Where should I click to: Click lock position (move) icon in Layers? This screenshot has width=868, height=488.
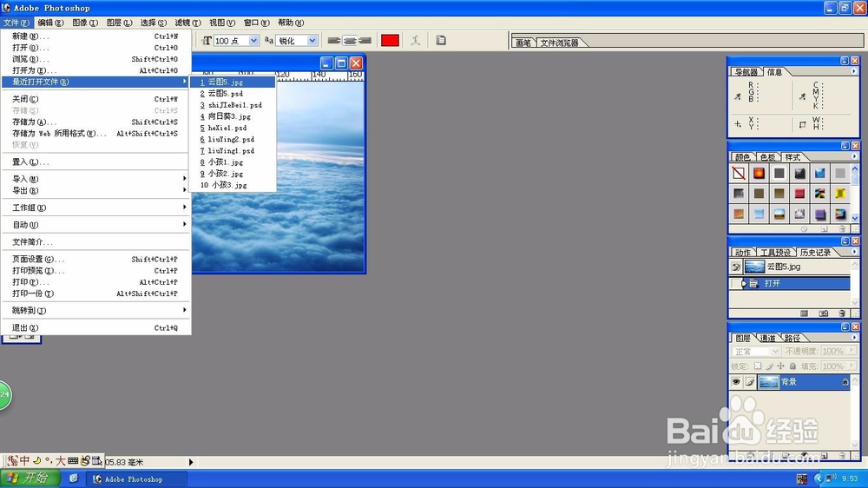780,366
